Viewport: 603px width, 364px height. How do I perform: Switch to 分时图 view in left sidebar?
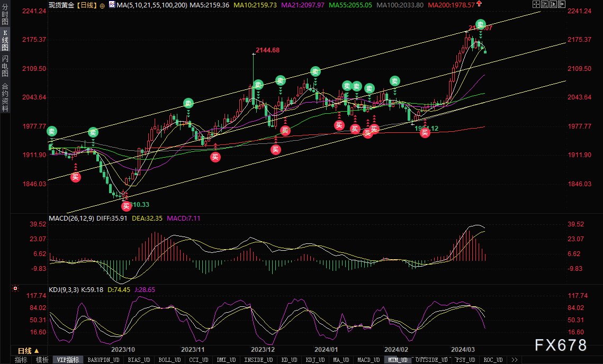coord(5,14)
